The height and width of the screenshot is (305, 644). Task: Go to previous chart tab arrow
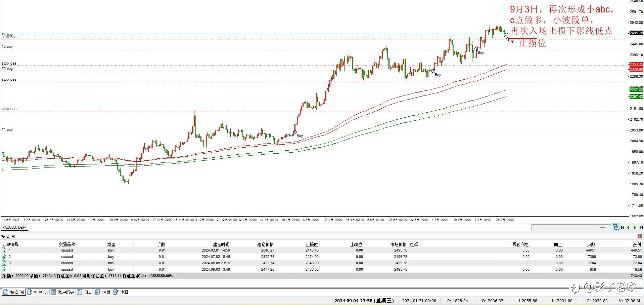tap(629, 228)
